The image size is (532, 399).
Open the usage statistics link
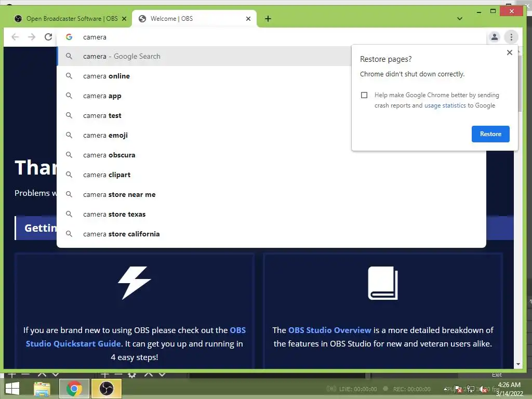click(445, 105)
